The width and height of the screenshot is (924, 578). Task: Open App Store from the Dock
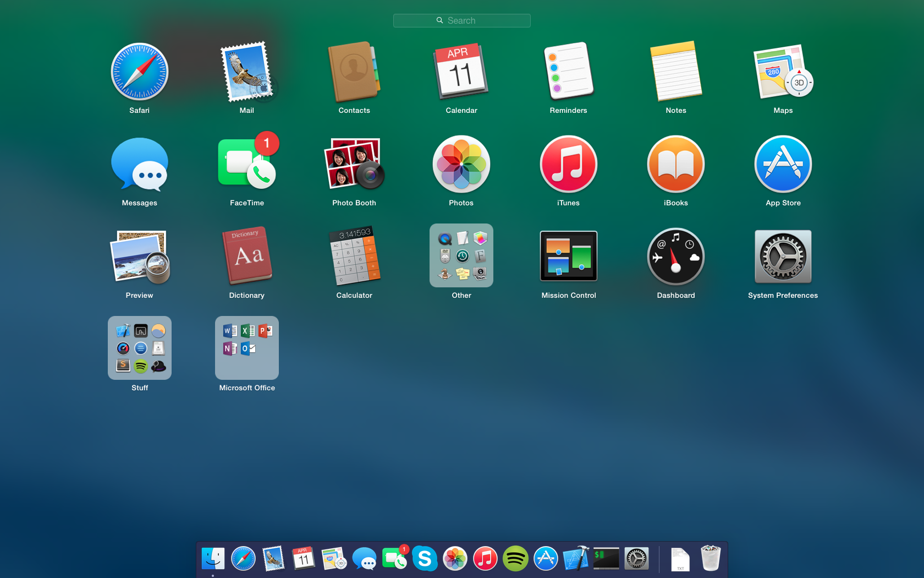coord(546,559)
